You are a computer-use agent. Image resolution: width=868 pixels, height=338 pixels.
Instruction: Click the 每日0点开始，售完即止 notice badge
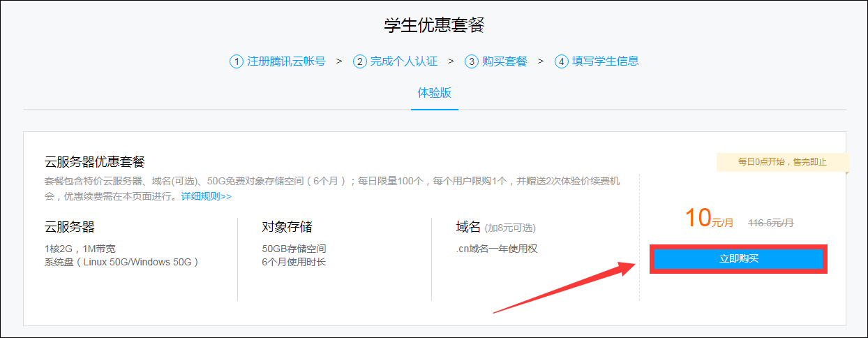point(782,162)
